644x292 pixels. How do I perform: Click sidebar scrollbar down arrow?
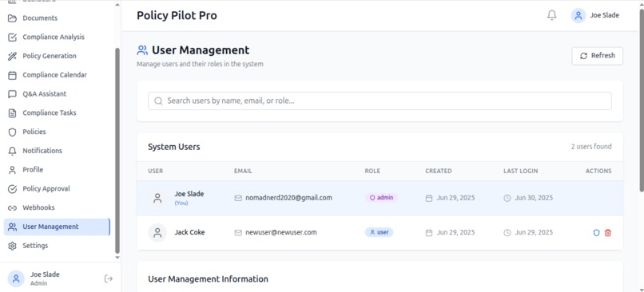coord(117,258)
